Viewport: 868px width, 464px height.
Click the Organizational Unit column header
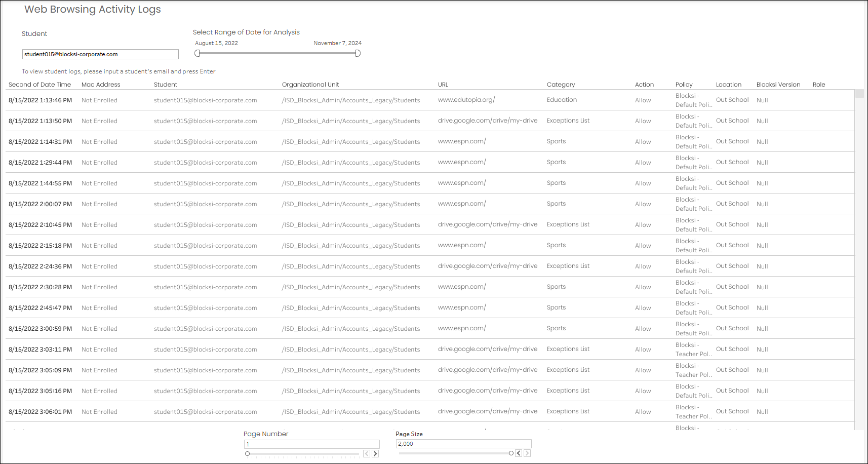[310, 85]
